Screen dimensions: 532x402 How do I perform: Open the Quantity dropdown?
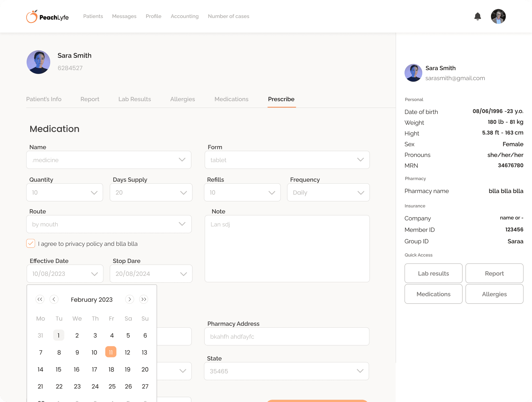coord(65,192)
